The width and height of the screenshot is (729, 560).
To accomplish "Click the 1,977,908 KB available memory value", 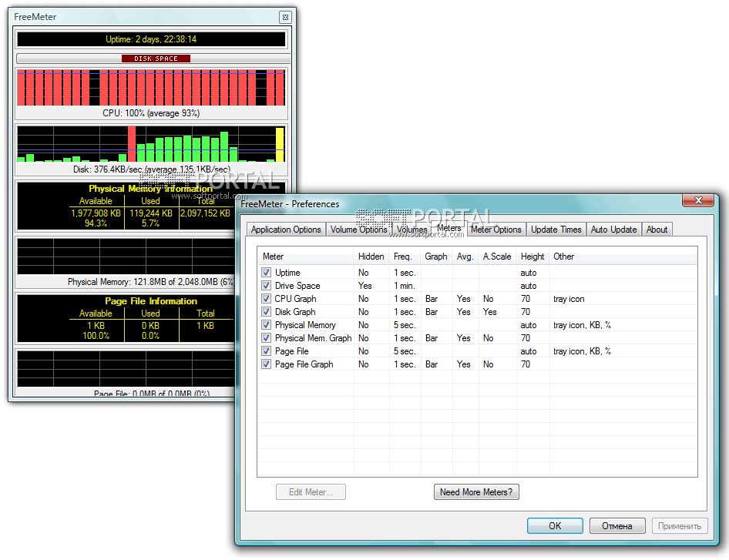I will point(96,213).
